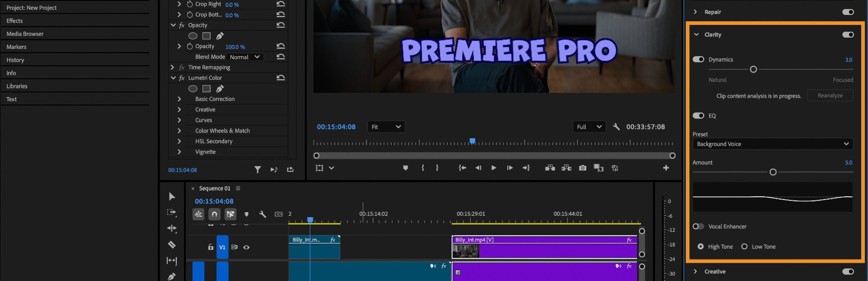Export icon in Effect Controls footer
The width and height of the screenshot is (868, 281).
290,170
